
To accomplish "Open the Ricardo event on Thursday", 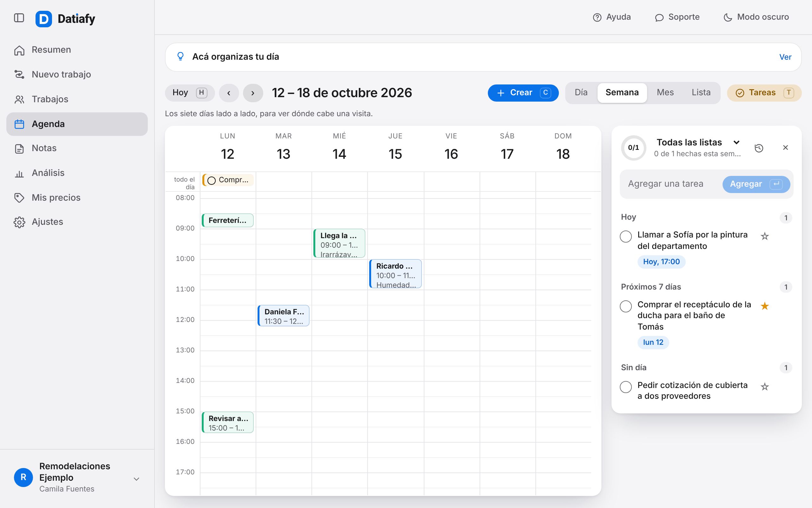I will pyautogui.click(x=395, y=274).
